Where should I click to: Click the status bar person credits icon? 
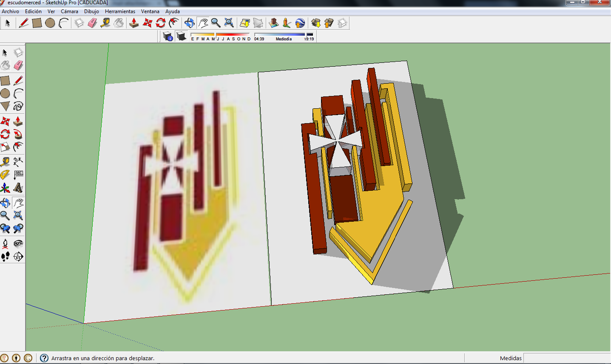[16, 358]
